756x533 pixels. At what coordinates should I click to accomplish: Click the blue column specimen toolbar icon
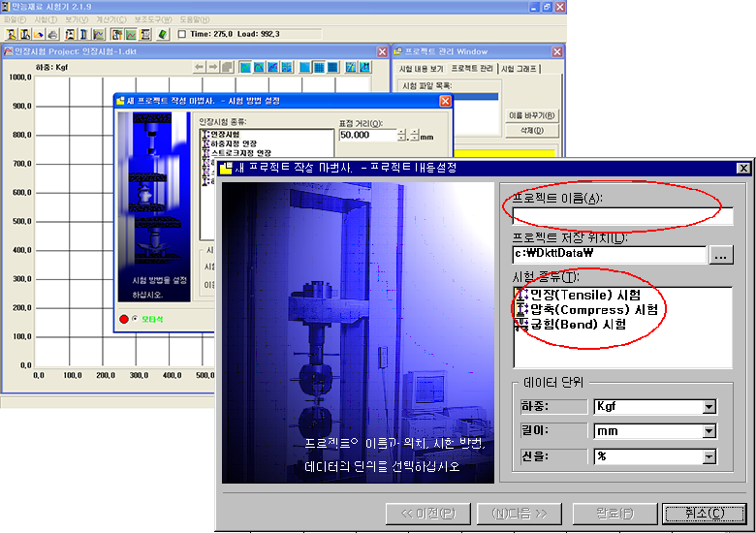83,34
